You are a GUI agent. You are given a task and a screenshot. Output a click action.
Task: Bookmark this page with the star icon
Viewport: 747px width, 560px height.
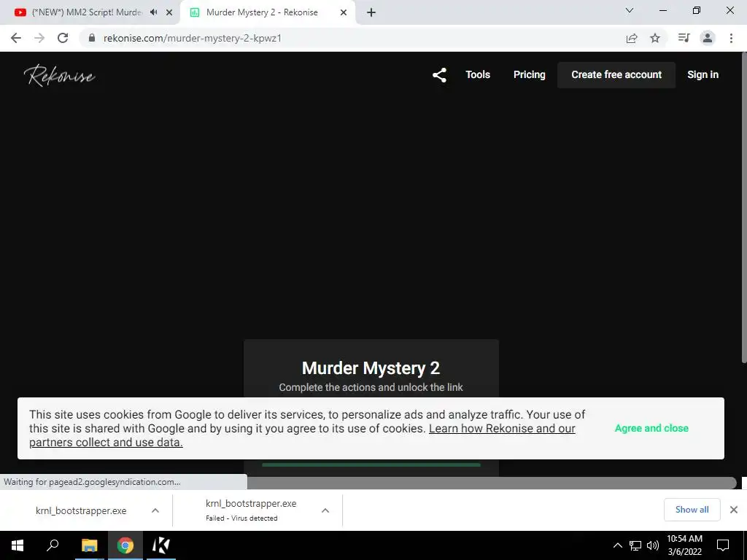[x=655, y=38]
